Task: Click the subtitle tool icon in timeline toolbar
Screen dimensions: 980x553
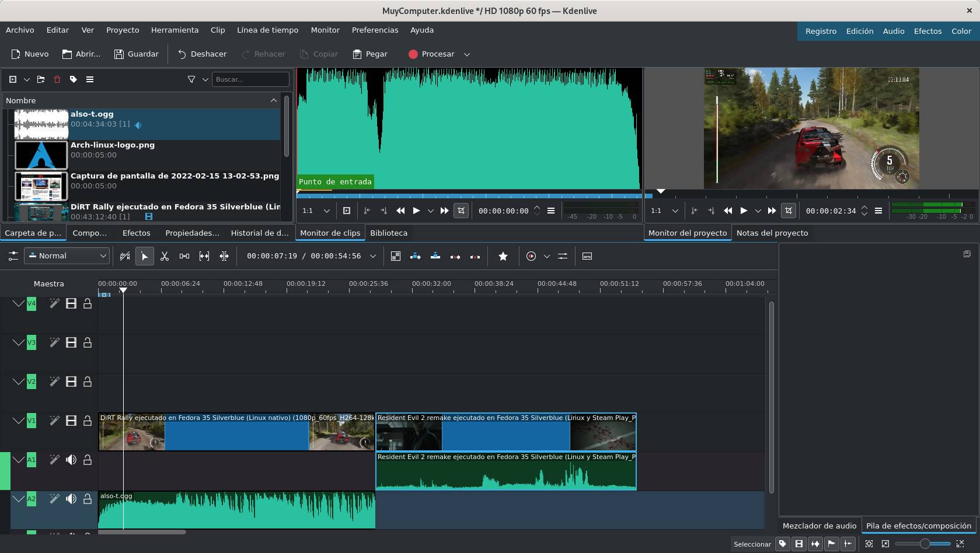Action: 587,256
